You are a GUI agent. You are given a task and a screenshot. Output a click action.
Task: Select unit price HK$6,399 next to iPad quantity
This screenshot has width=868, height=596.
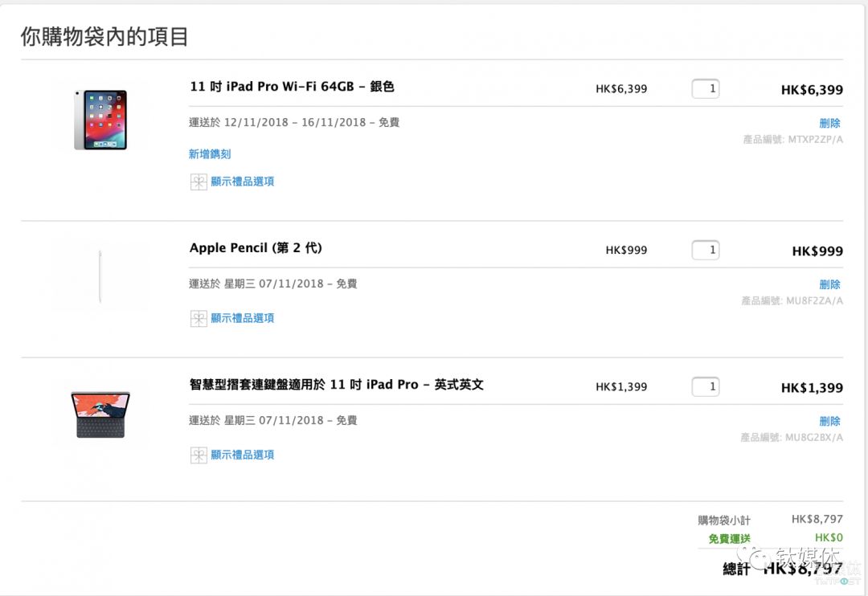(621, 88)
